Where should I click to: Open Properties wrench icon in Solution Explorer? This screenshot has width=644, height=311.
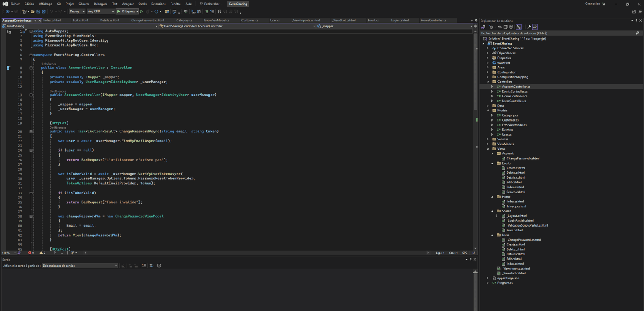529,27
